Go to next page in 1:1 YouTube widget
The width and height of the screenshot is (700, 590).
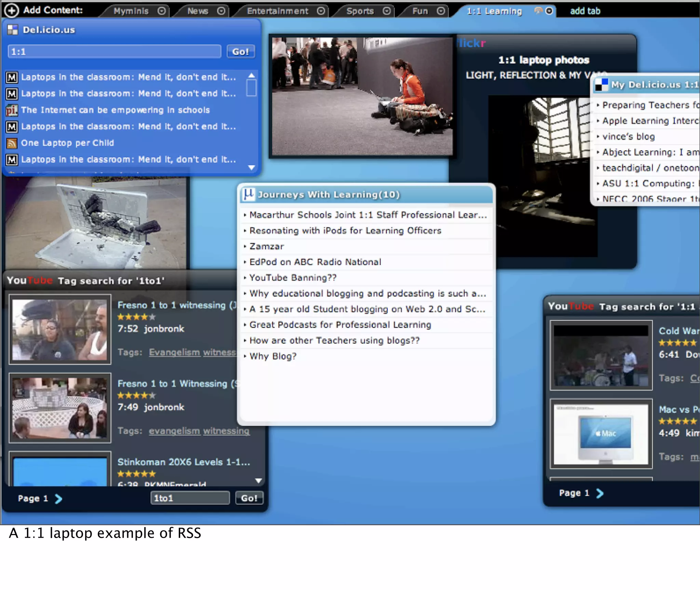click(600, 493)
